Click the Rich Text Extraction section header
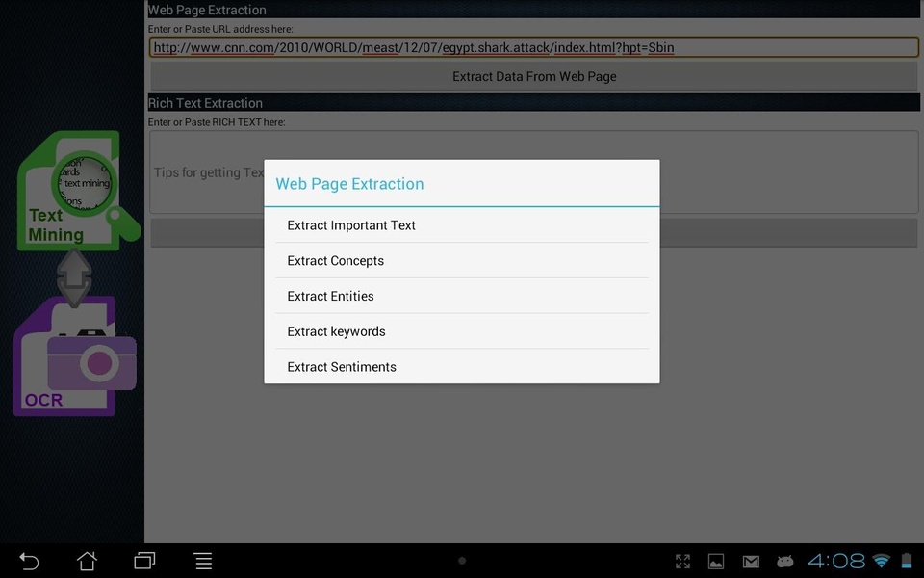Viewport: 924px width, 578px height. pyautogui.click(x=534, y=103)
